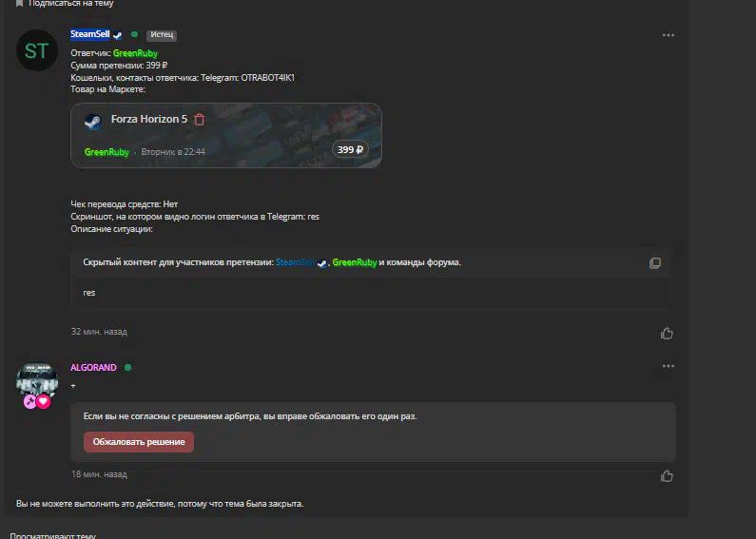
Task: Click the GreenRuby seller name in the item card
Action: point(107,152)
